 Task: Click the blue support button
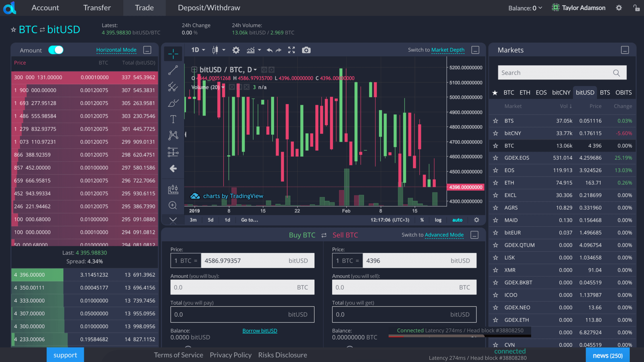click(65, 355)
